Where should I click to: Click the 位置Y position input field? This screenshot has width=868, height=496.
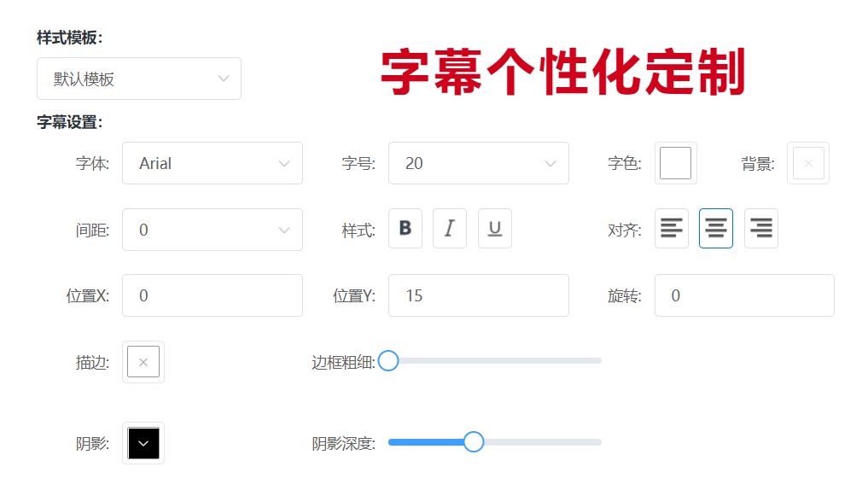479,295
